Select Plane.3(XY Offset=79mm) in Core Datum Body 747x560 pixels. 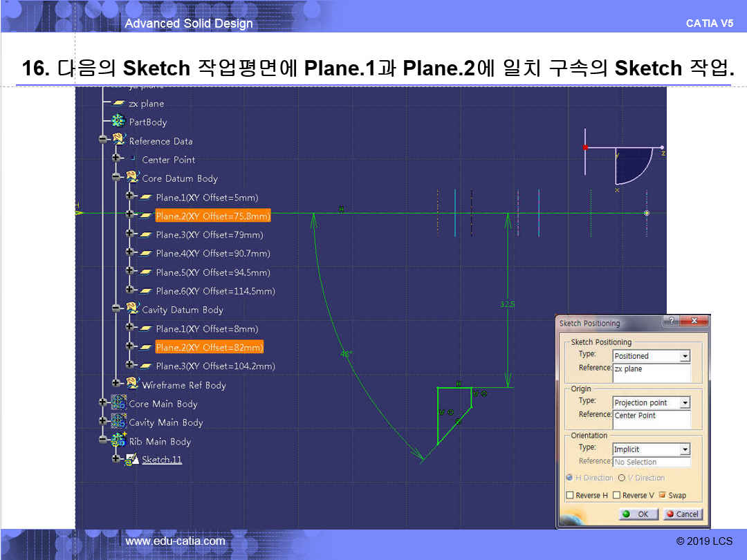click(209, 234)
